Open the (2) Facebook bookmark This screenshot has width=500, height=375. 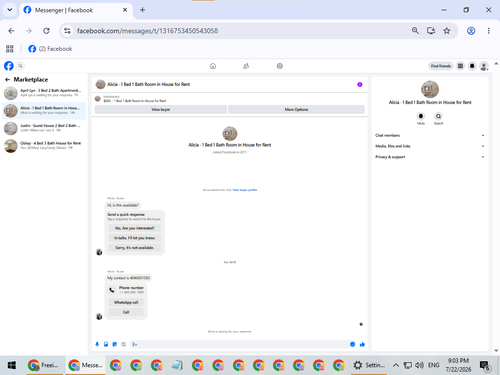(50, 49)
